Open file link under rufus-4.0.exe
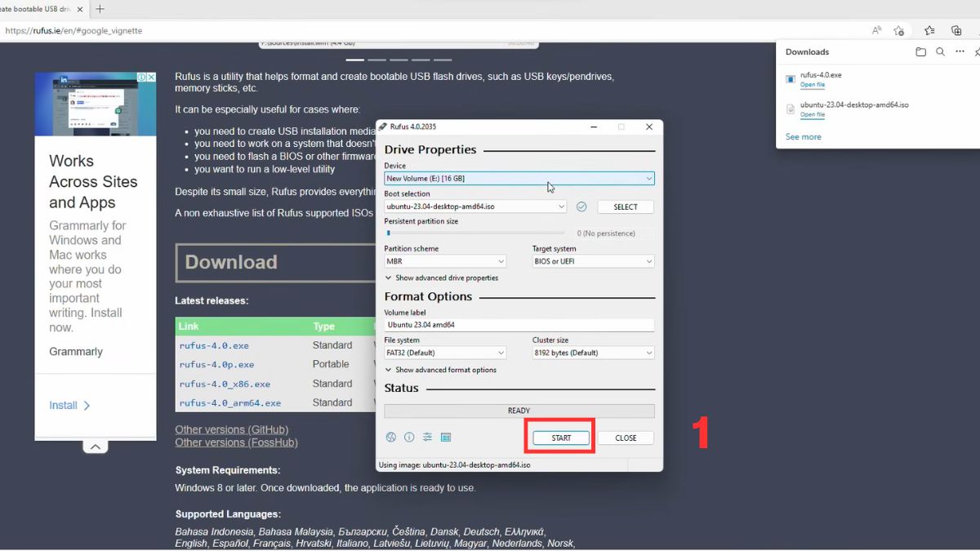 pos(813,85)
